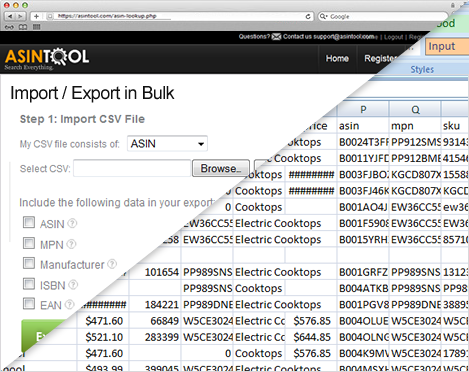Click the help icon next to ASIN checkbox

72,223
